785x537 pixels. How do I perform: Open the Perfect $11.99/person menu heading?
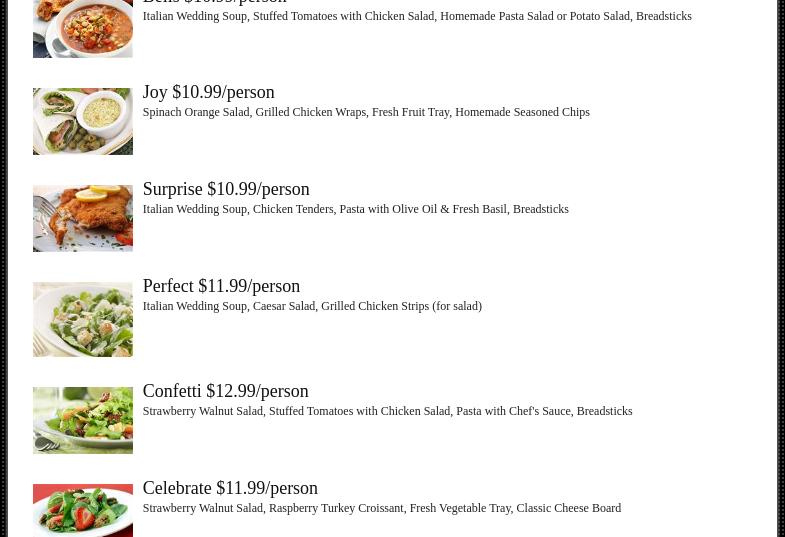221,286
